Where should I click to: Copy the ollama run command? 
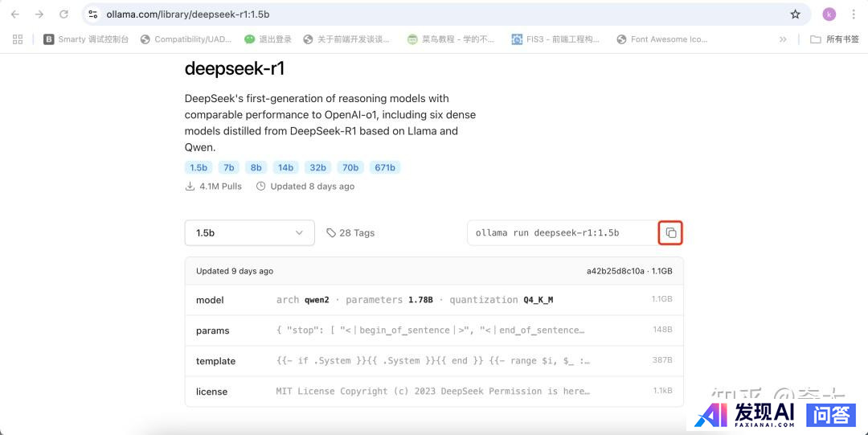670,233
